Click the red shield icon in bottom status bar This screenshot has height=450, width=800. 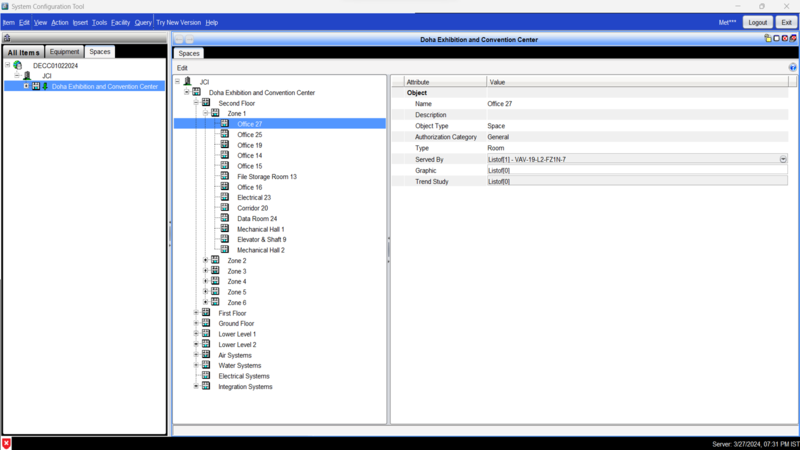point(7,443)
